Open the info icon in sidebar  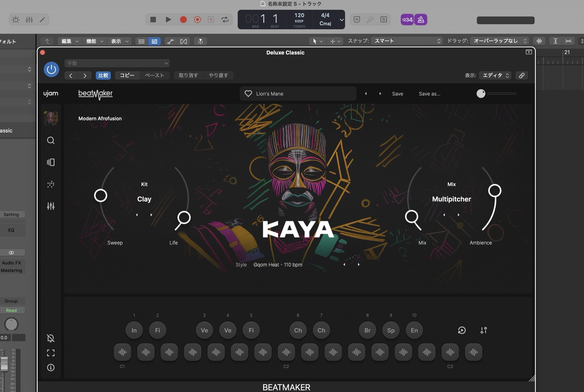point(51,367)
